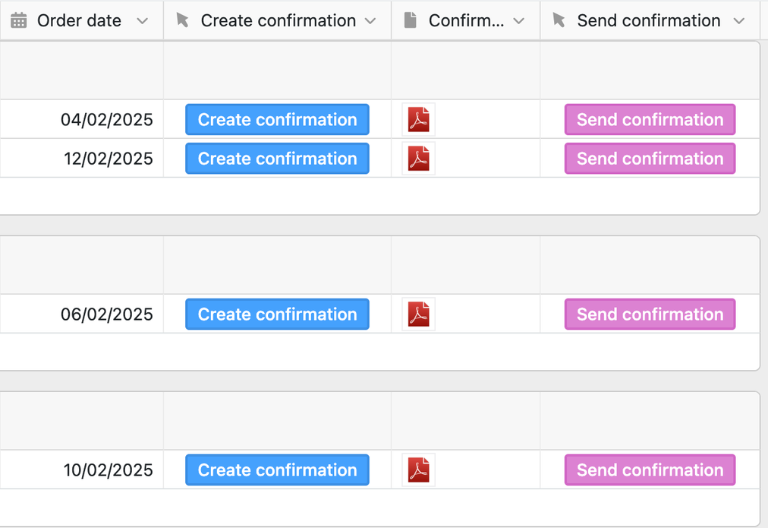This screenshot has height=528, width=768.
Task: Click the calendar icon beside Order date
Action: (x=19, y=21)
